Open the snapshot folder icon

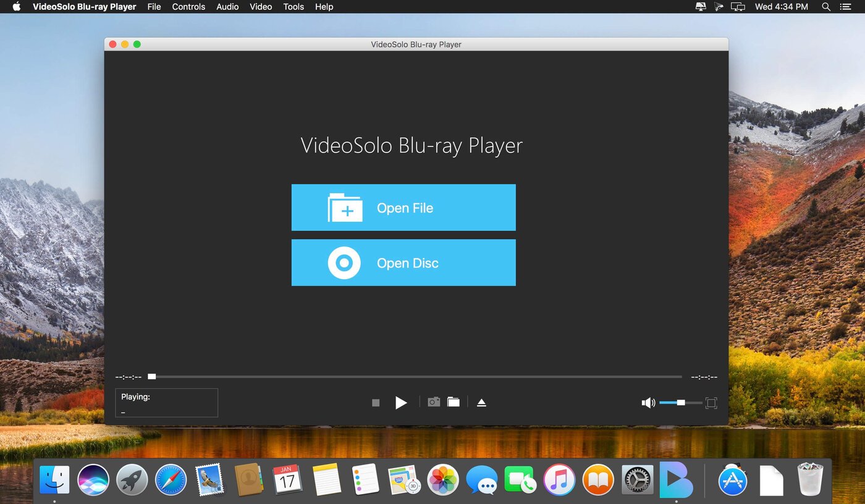coord(454,402)
